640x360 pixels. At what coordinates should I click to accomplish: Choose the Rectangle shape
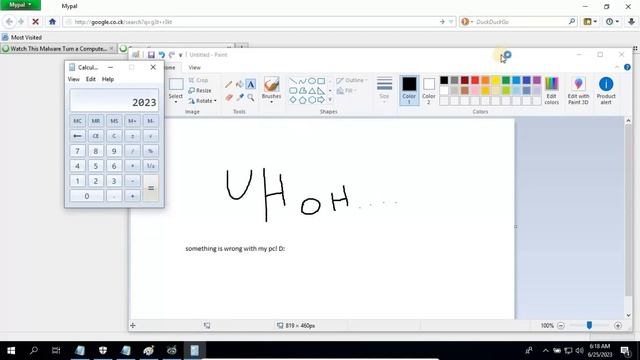(321, 81)
